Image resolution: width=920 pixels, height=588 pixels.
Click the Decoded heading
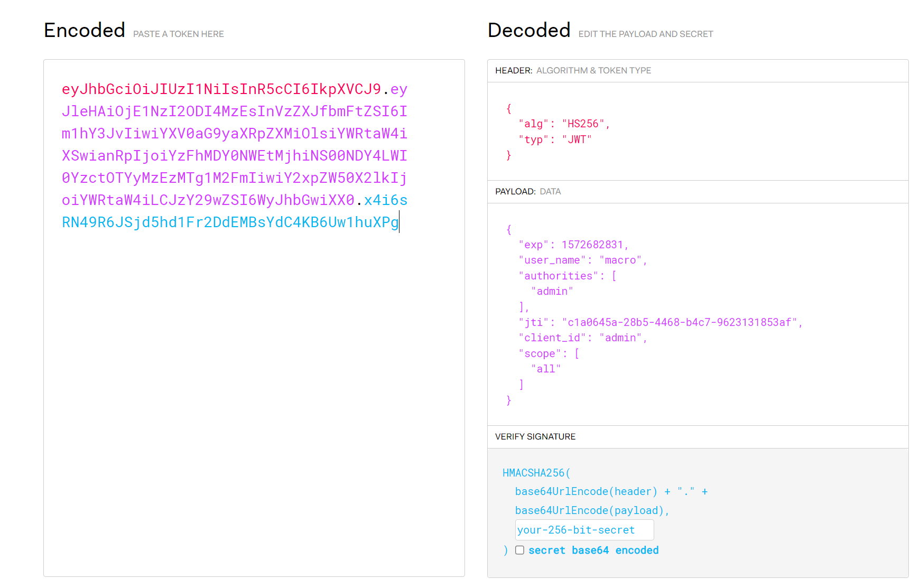pos(529,31)
